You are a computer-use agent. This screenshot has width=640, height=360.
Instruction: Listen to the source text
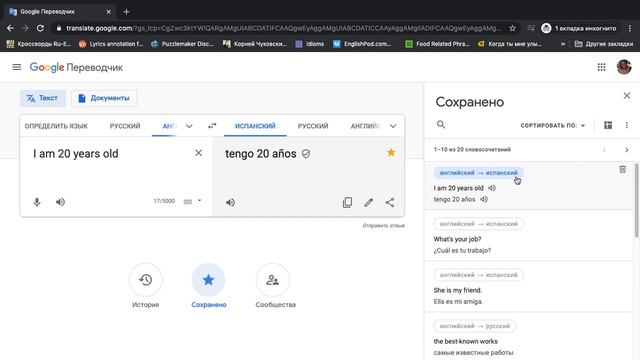click(60, 202)
